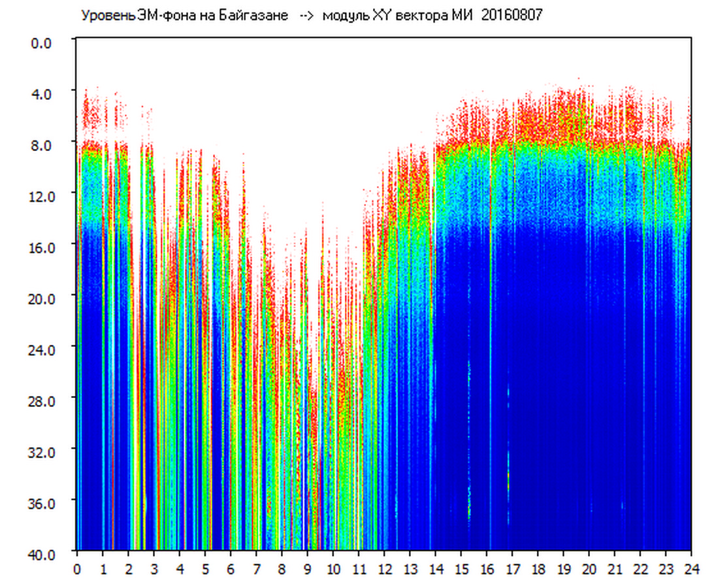Screen dimensions: 716x588
Task: Click hour 12 label on horizontal axis
Action: 384,568
